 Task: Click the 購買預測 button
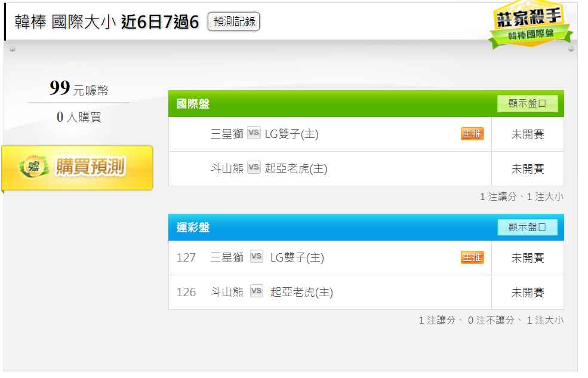coord(77,168)
